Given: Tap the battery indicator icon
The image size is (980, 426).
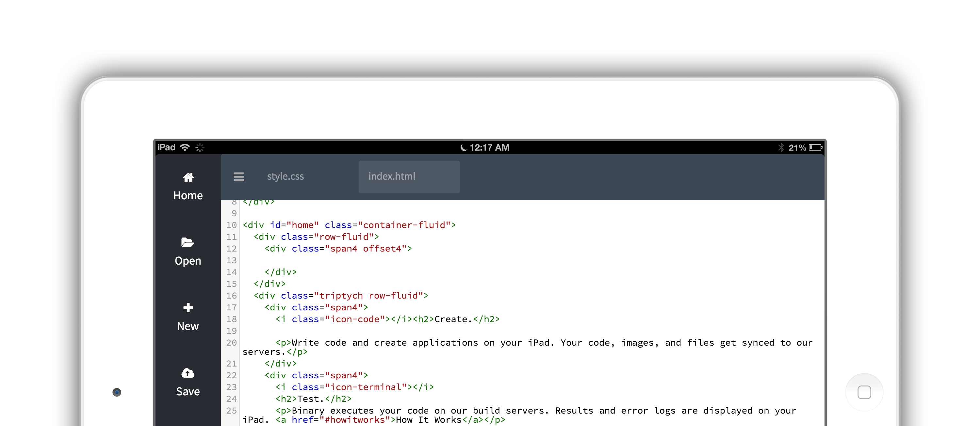Looking at the screenshot, I should tap(816, 147).
